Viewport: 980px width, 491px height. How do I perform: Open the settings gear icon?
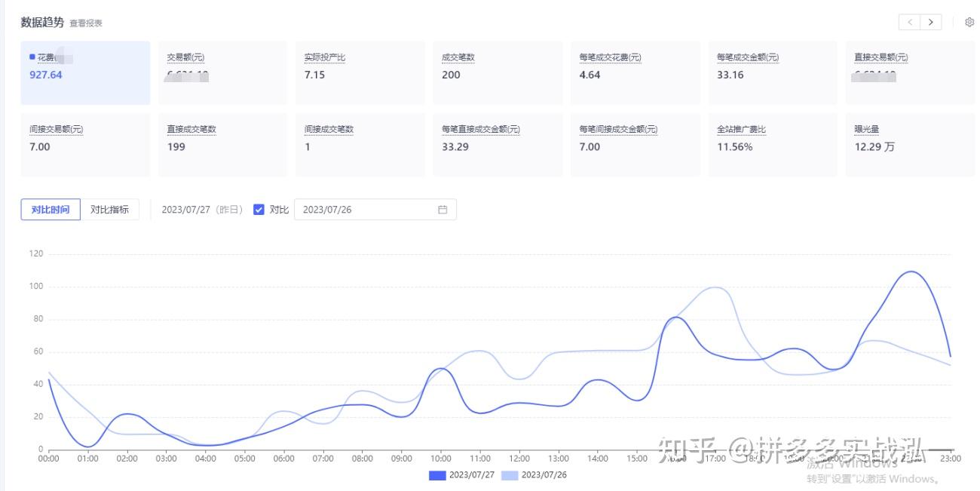969,23
